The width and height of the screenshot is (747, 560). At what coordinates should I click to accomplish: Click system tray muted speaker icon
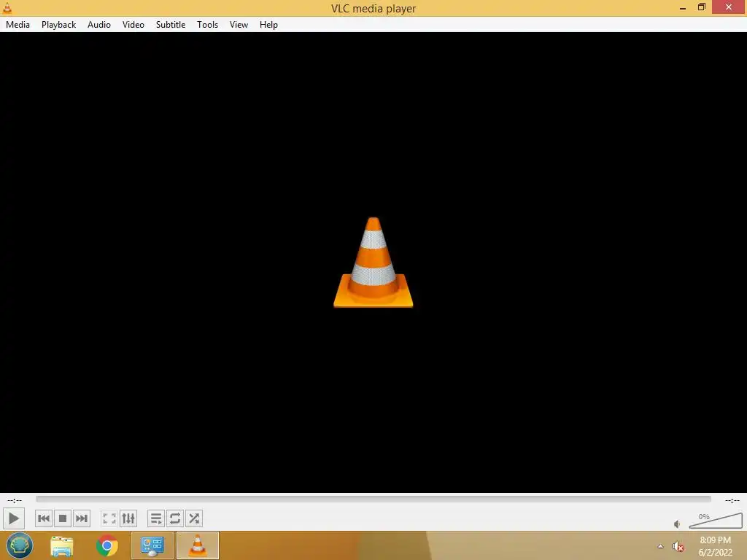pos(678,547)
